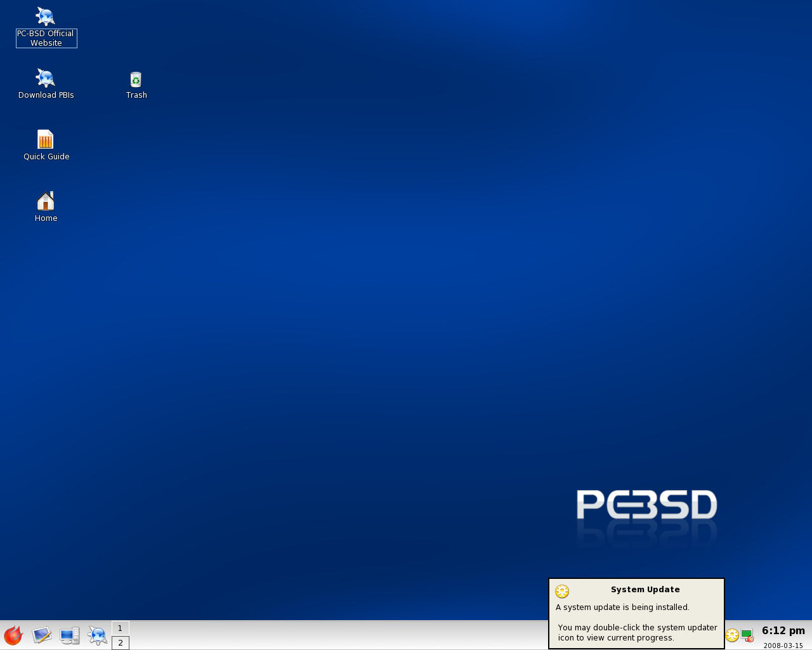812x650 pixels.
Task: Click "A system update is being installed." text
Action: click(x=622, y=607)
